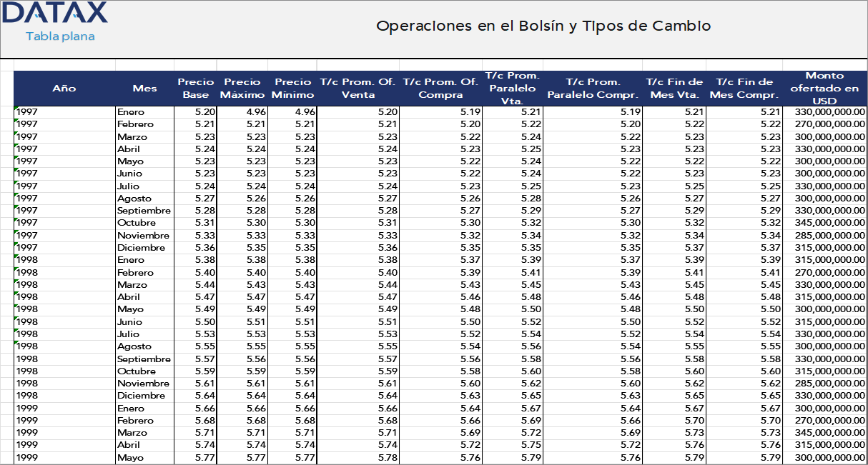Click the Precio Base column header
This screenshot has width=868, height=465.
click(x=195, y=88)
